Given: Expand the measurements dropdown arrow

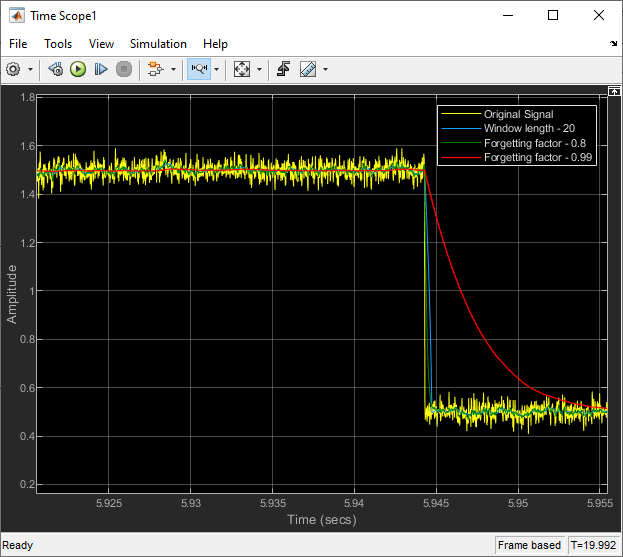Looking at the screenshot, I should pyautogui.click(x=325, y=70).
